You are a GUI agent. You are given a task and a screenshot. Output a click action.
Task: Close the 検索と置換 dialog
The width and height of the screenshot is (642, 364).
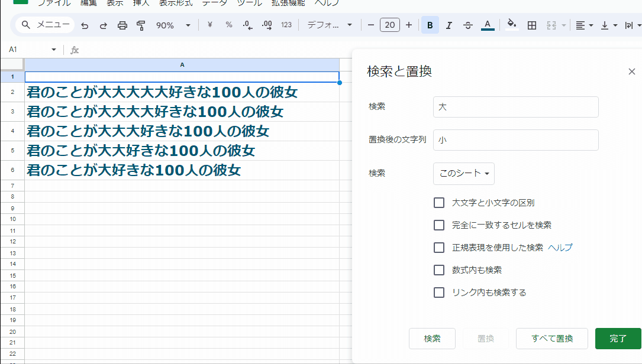632,71
